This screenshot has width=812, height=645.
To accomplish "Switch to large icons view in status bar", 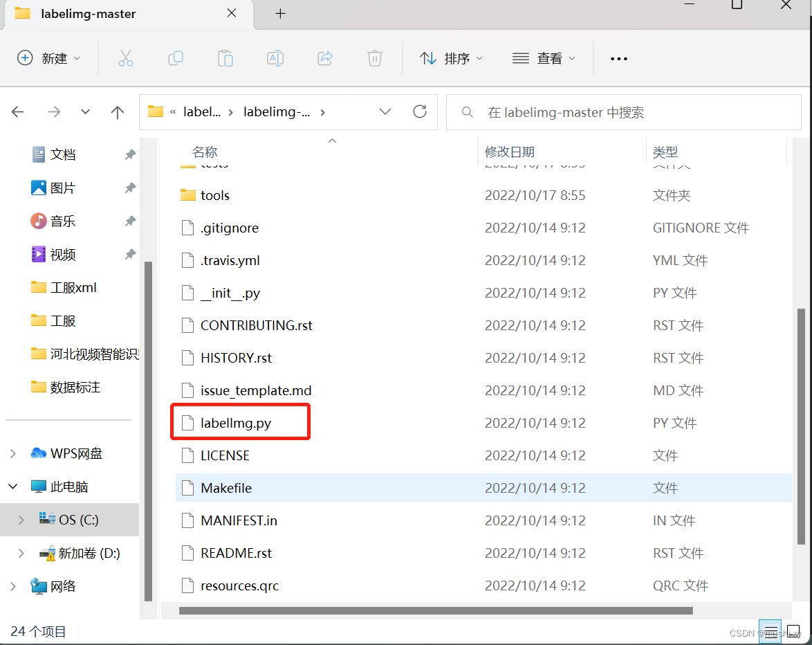I will pyautogui.click(x=793, y=632).
